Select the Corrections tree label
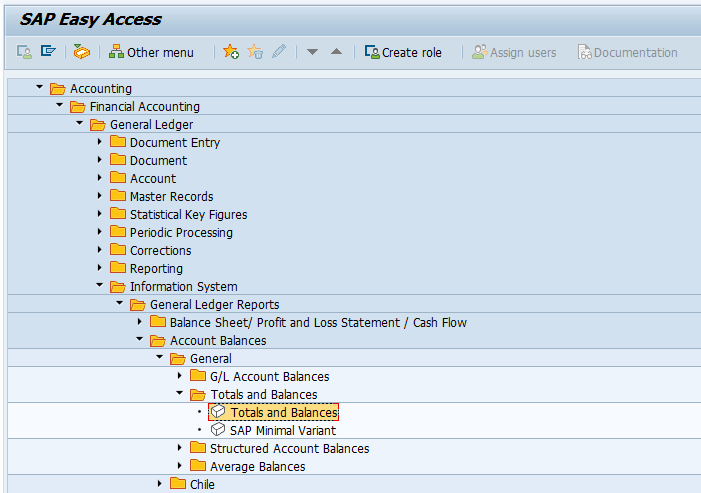Image resolution: width=701 pixels, height=493 pixels. tap(160, 250)
